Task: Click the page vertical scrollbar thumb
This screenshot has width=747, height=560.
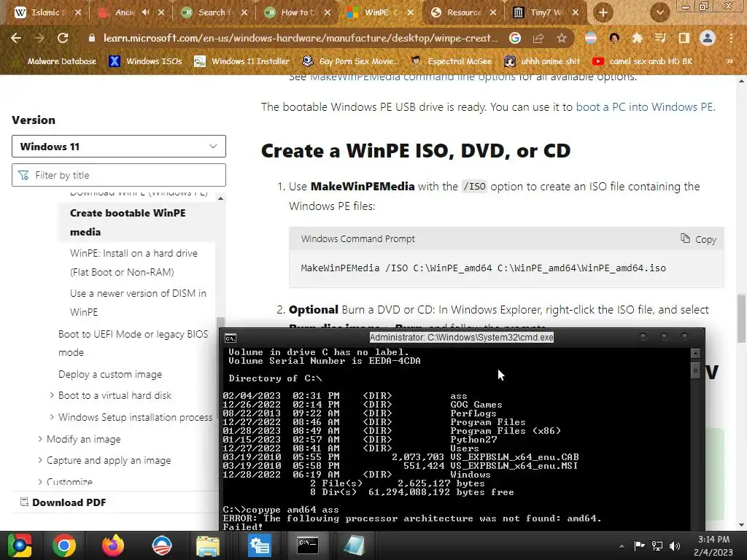Action: 741,318
